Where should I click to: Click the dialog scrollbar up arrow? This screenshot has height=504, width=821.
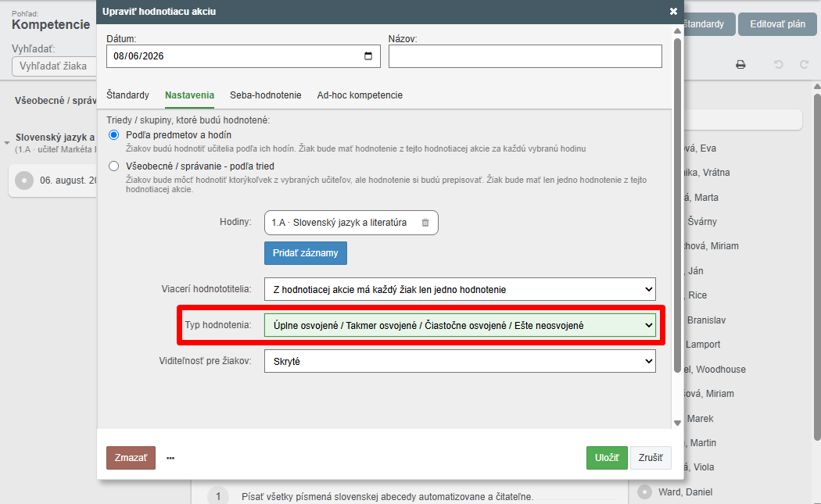678,31
